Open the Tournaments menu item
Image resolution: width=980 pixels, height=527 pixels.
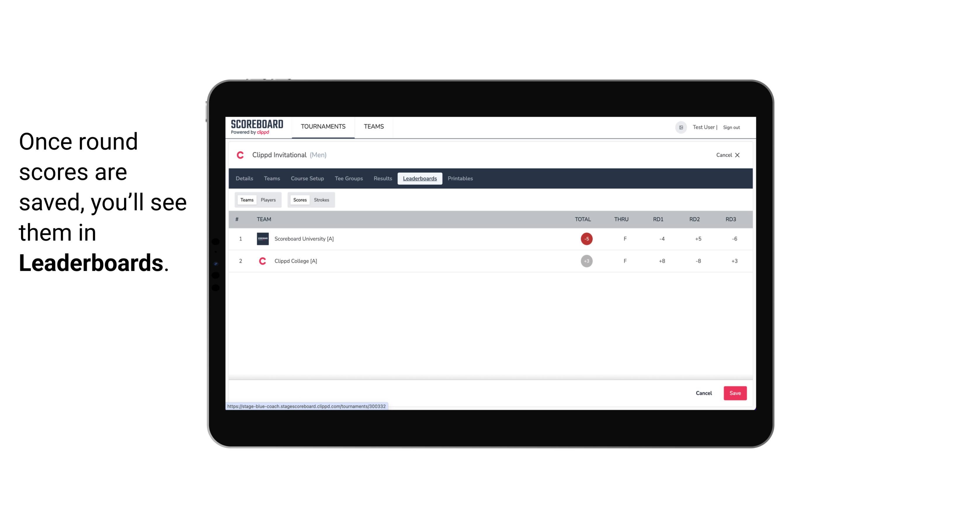coord(324,127)
